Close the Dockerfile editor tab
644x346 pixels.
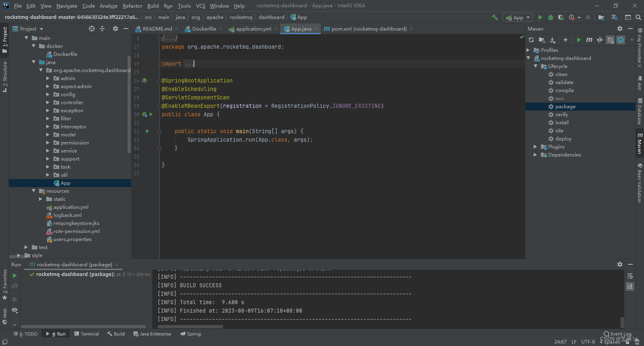pos(221,29)
